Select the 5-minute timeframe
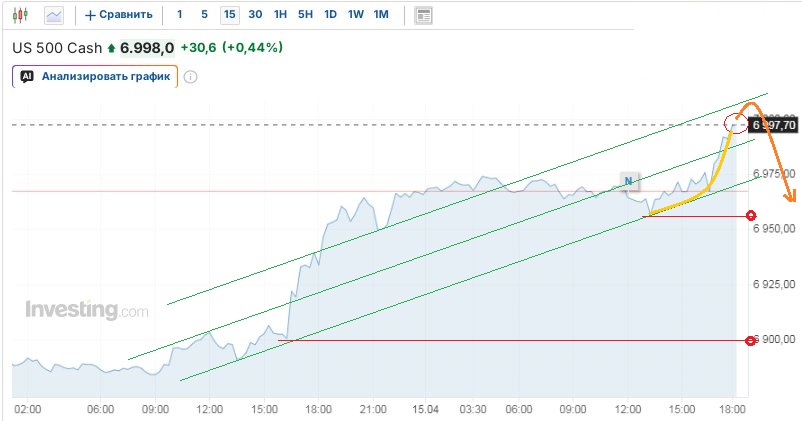The width and height of the screenshot is (802, 421). [204, 15]
